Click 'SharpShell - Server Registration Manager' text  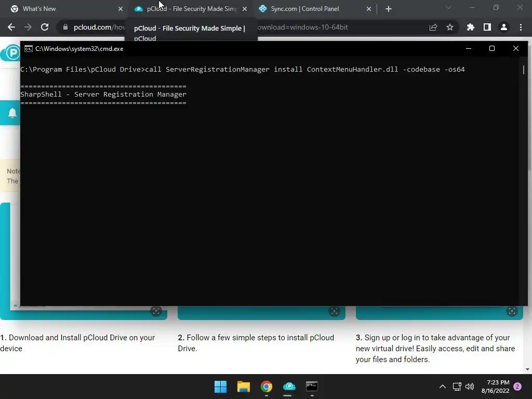point(103,95)
